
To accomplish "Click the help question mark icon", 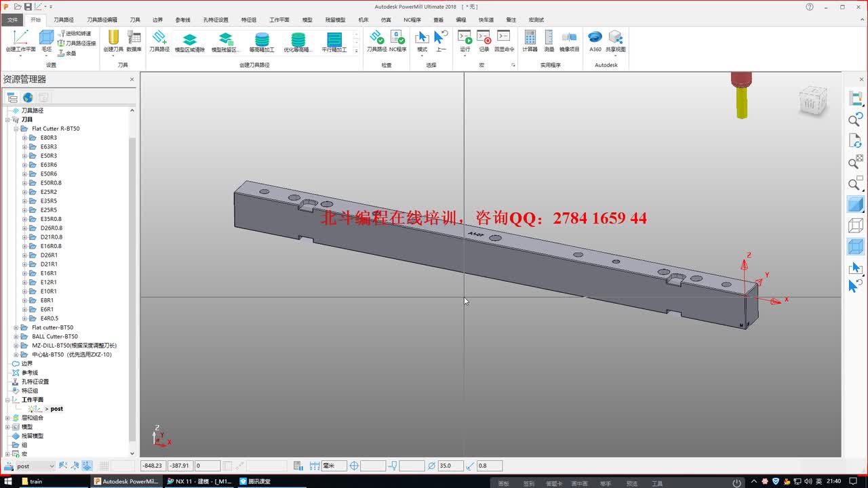I will point(810,7).
